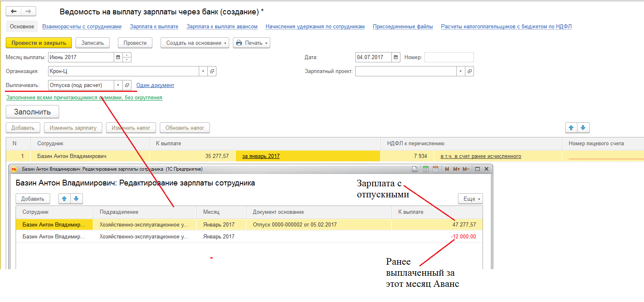This screenshot has width=644, height=302.
Task: Open the за январь 2017 link
Action: pos(261,156)
